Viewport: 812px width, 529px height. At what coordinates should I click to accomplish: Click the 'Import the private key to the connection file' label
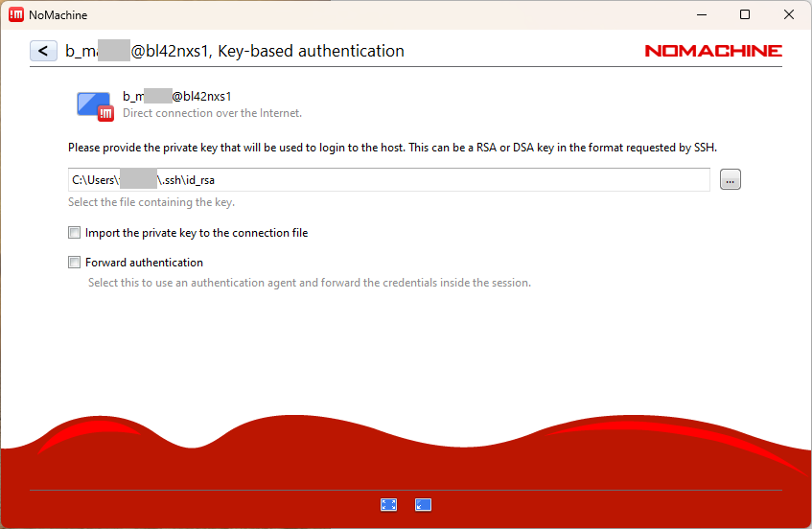(196, 233)
